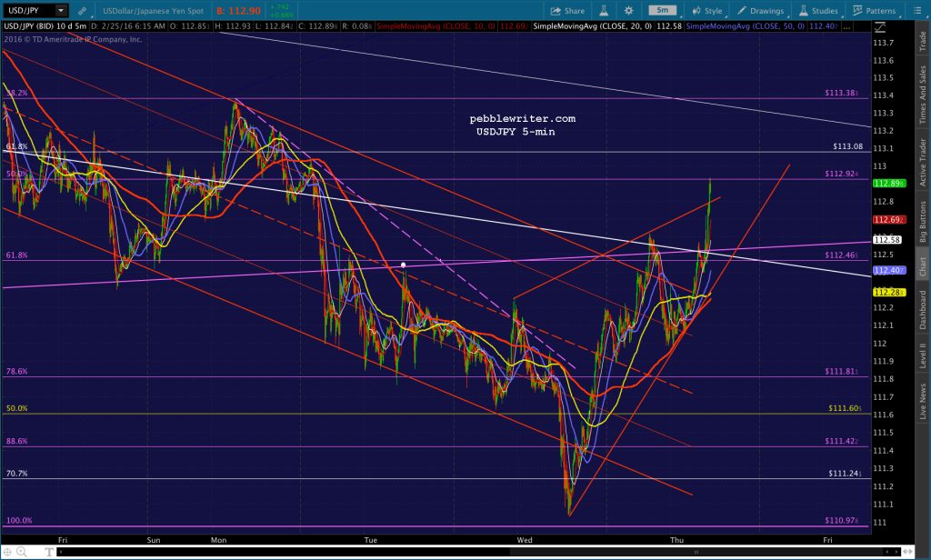The height and width of the screenshot is (560, 931).
Task: Switch to Active Trader side tab
Action: click(923, 162)
